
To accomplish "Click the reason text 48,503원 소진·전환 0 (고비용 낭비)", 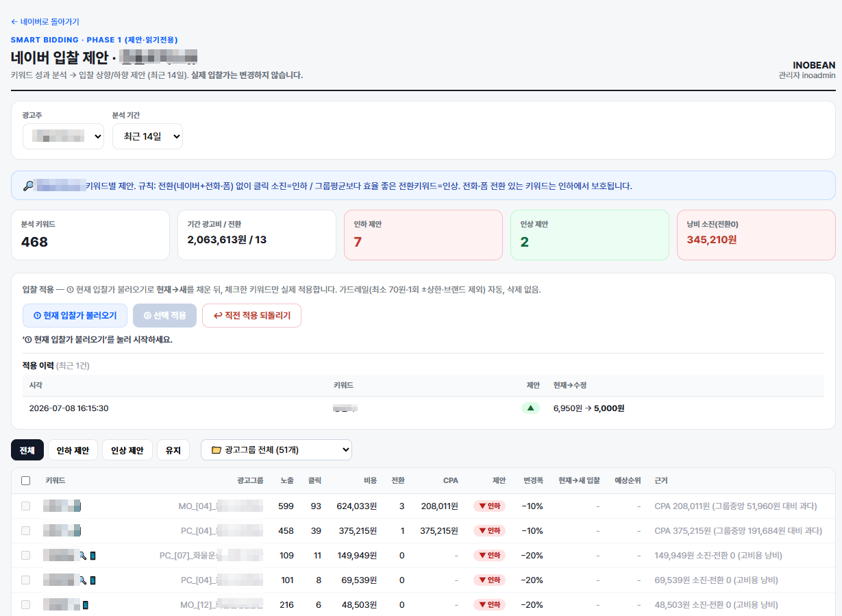I will (716, 605).
